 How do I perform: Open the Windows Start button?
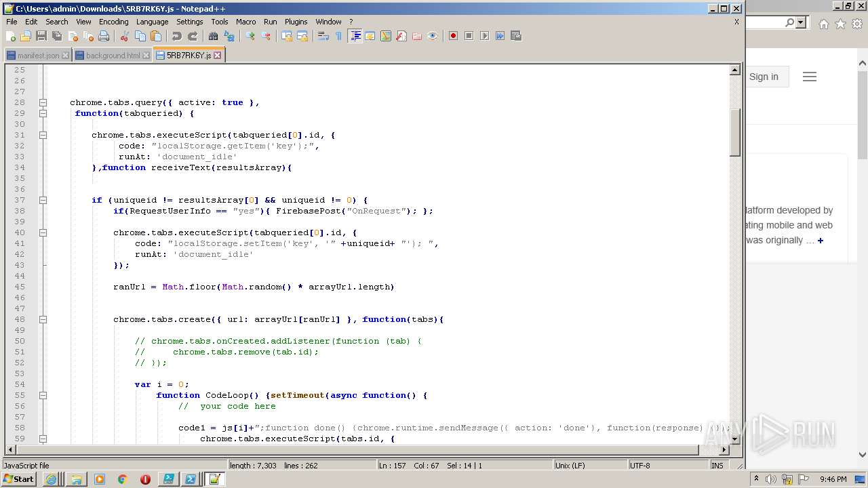19,479
